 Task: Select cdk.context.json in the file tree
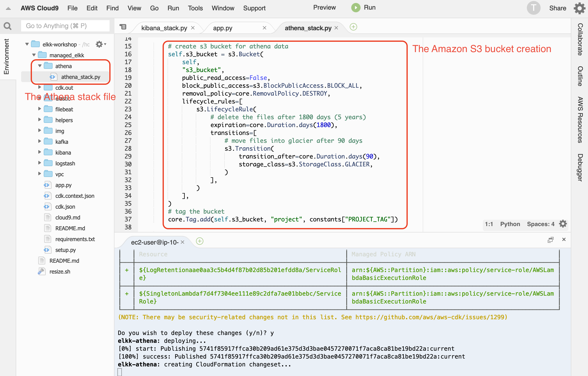[75, 196]
